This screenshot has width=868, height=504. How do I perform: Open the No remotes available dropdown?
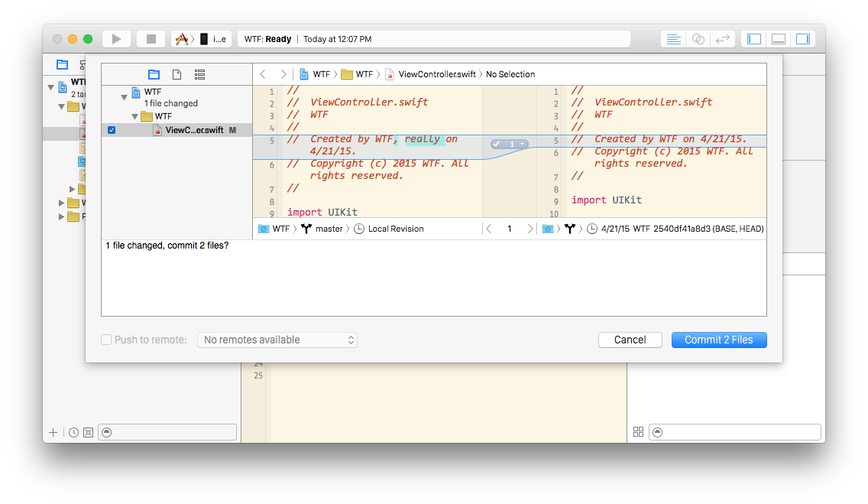[x=277, y=340]
